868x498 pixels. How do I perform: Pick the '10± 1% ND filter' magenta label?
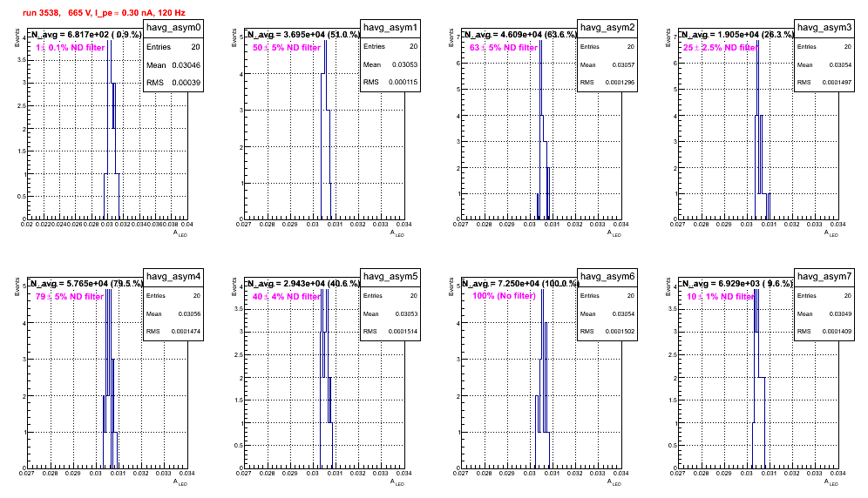click(x=721, y=297)
